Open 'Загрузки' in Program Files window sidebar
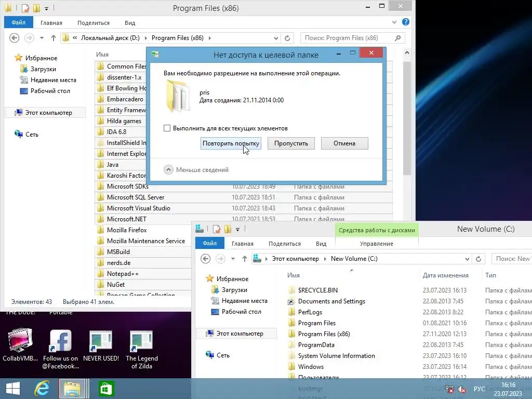The height and width of the screenshot is (399, 532). click(43, 69)
